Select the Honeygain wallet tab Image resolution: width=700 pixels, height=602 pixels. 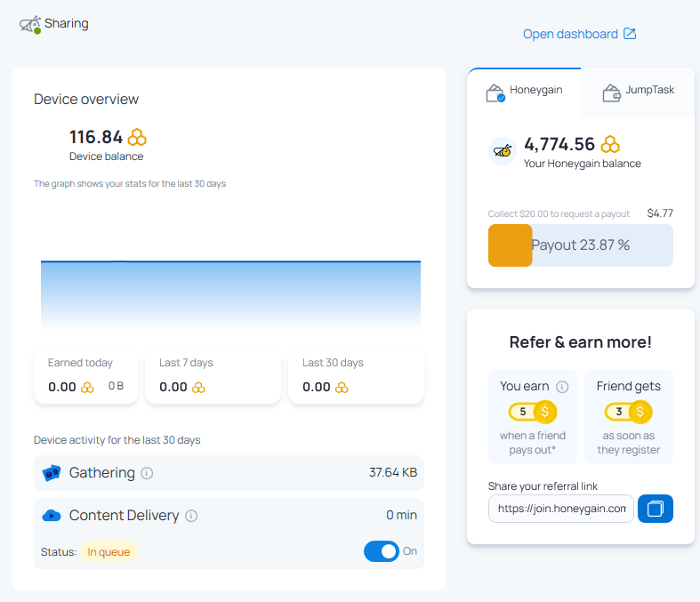point(525,91)
